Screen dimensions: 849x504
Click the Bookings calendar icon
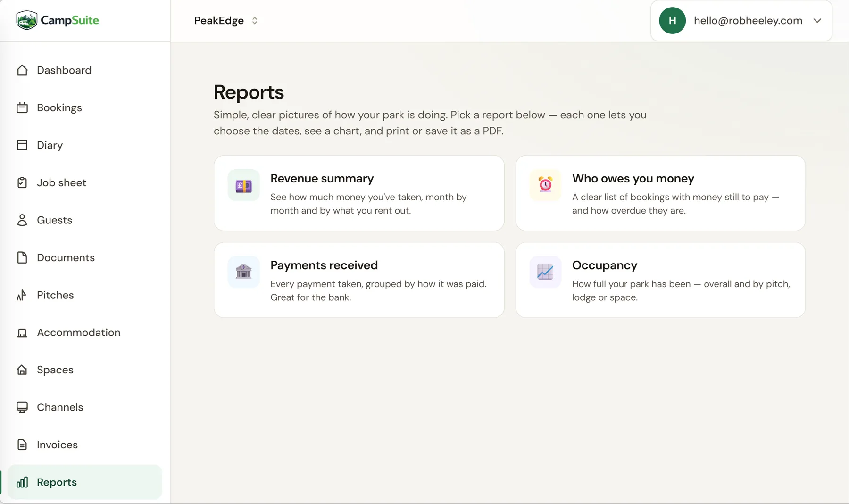22,107
